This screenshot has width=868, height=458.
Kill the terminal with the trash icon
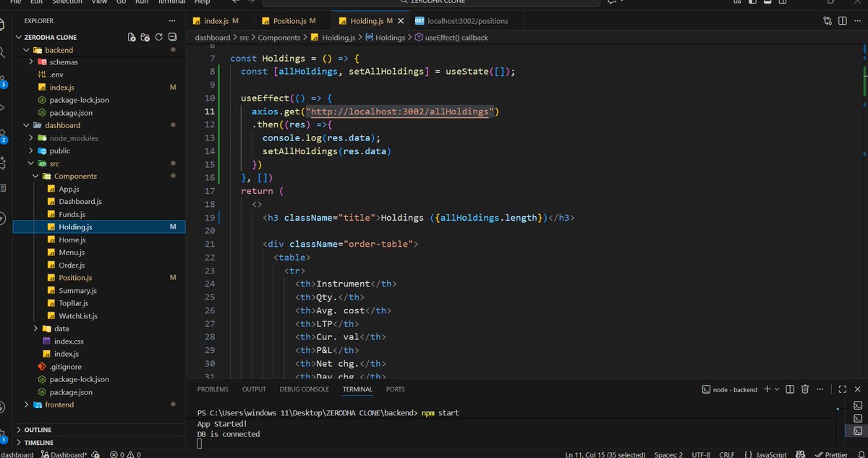(804, 389)
